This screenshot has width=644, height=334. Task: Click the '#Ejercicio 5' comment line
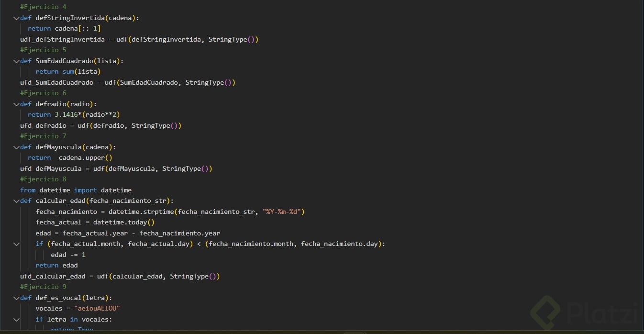click(x=43, y=50)
